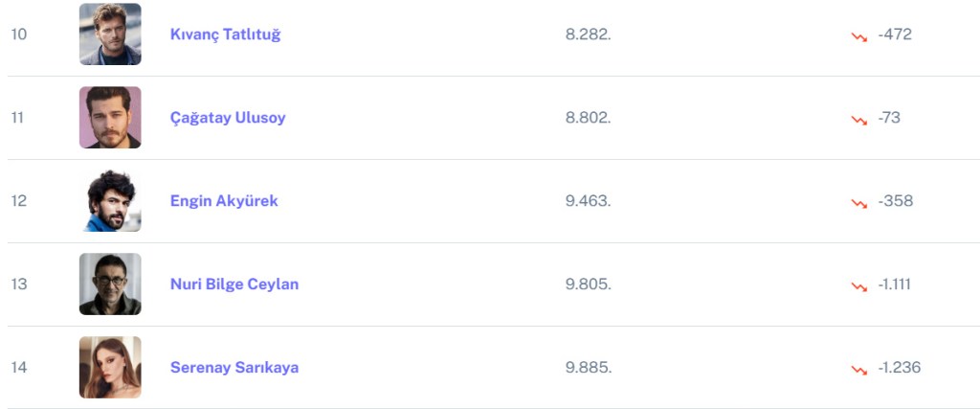Open the Engin Akyürek name link

[224, 201]
